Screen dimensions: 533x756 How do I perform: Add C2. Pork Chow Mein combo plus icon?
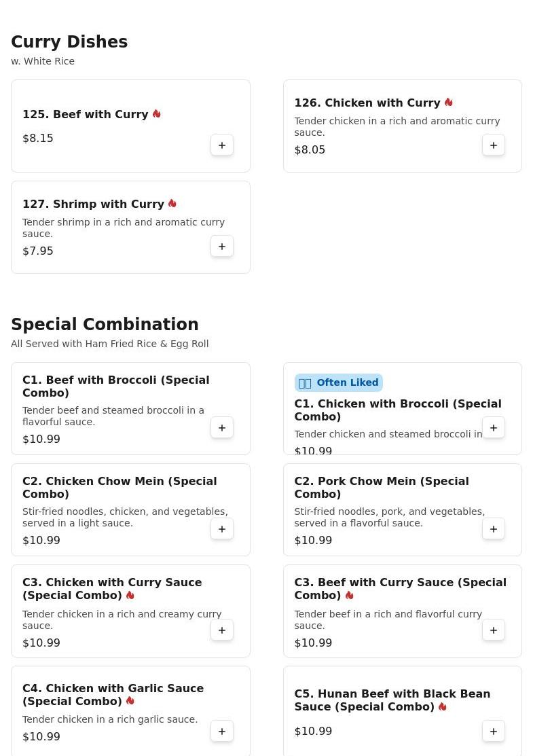[494, 529]
